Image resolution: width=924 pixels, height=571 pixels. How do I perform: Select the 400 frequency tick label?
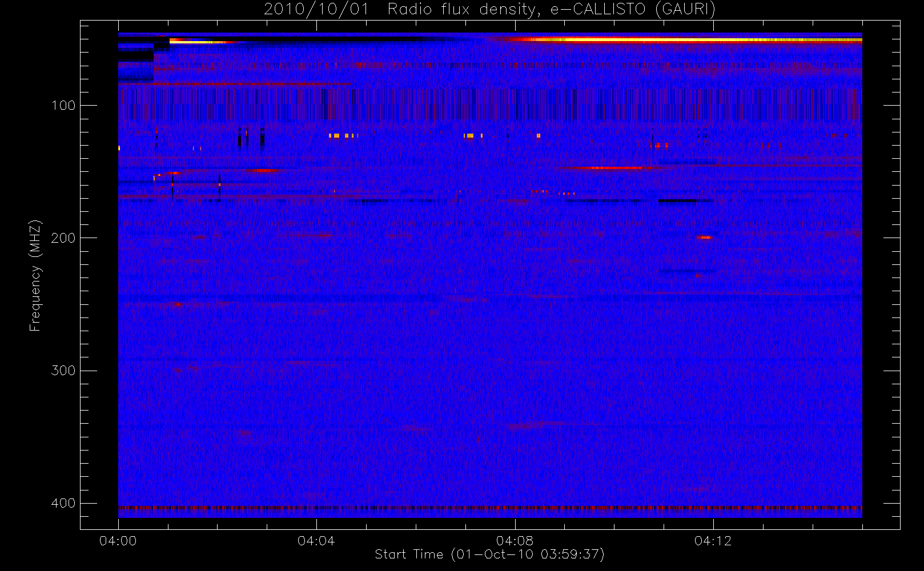[63, 504]
